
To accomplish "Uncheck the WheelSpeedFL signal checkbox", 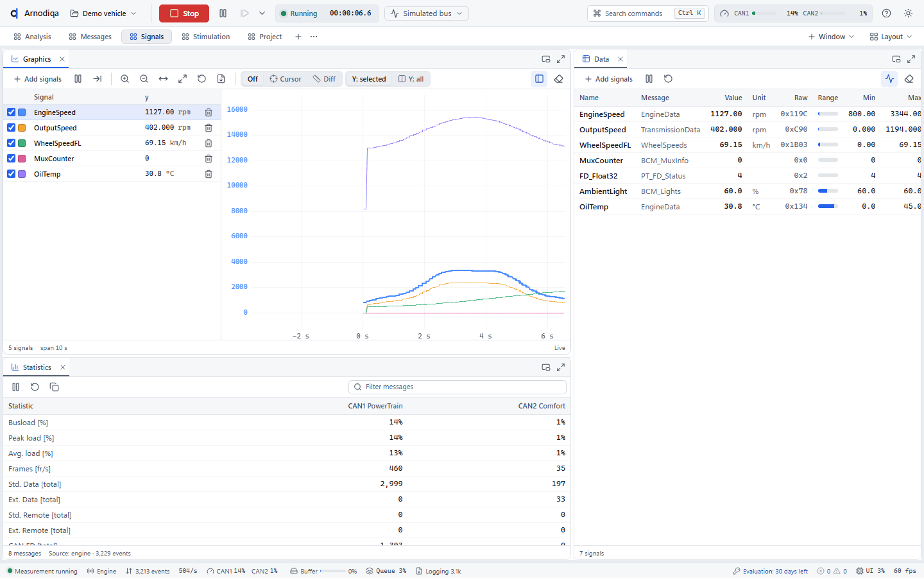I will coord(11,143).
